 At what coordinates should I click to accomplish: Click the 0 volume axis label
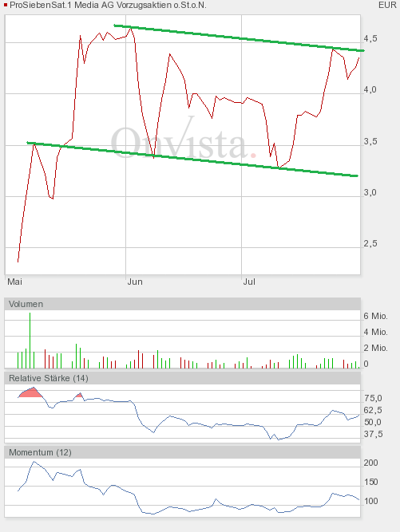pos(366,364)
